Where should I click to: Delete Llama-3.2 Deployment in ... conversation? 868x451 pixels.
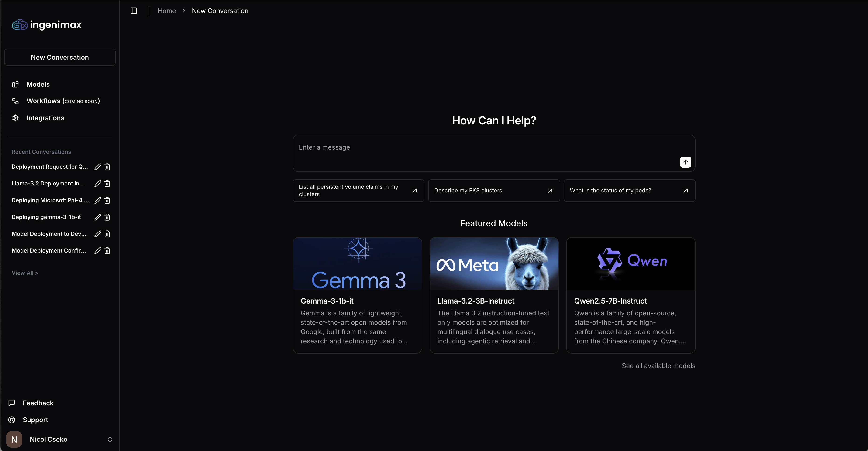point(107,184)
